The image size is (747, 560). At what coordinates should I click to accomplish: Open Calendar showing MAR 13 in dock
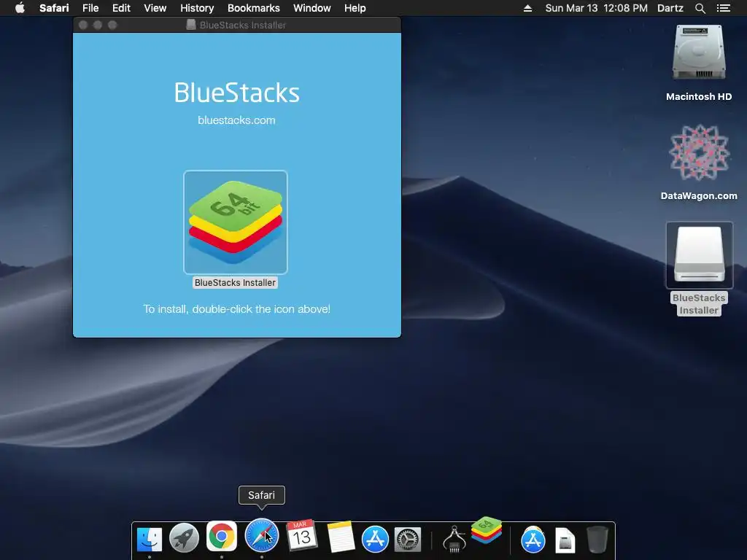301,536
